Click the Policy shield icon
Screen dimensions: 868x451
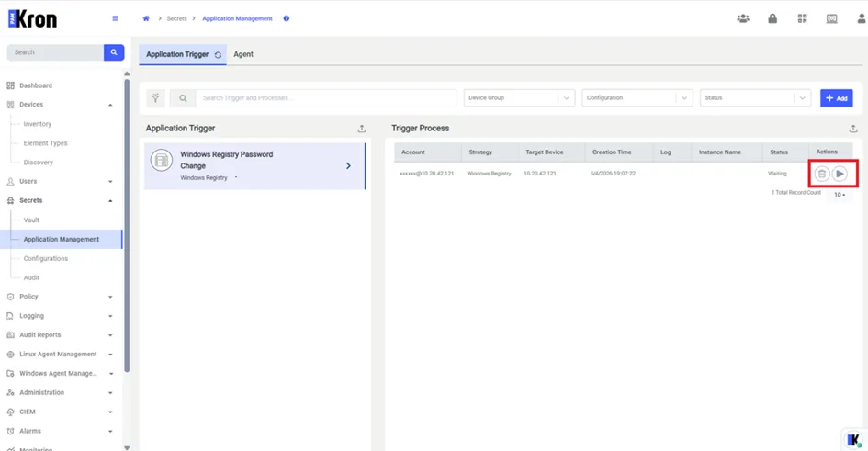(10, 297)
